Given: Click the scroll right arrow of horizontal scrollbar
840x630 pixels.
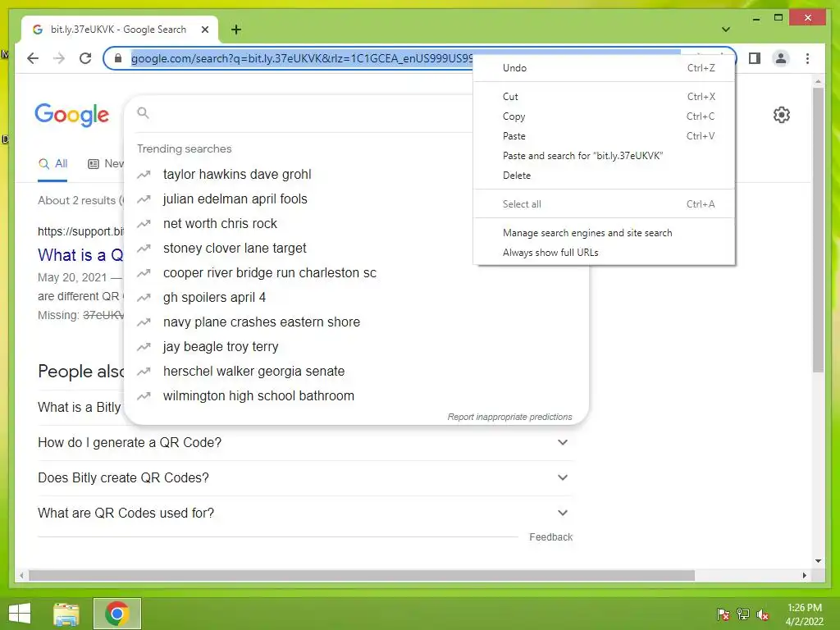Looking at the screenshot, I should click(x=804, y=575).
